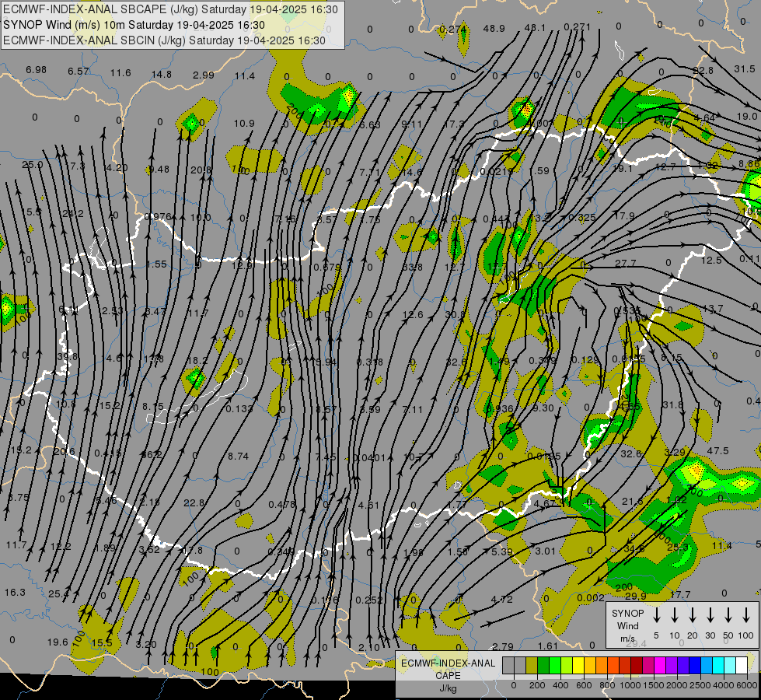The image size is (761, 700).
Task: Click the map value 0.936
Action: point(500,408)
